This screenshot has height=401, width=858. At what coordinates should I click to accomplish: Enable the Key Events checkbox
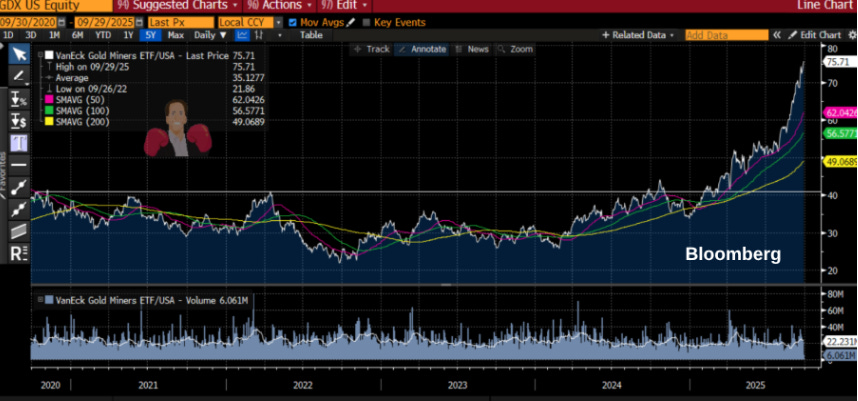tap(367, 22)
